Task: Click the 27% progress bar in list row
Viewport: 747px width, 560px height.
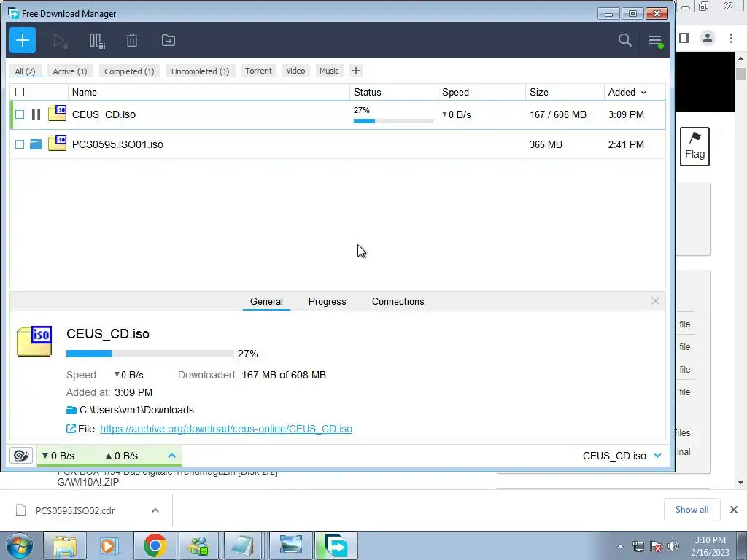Action: 393,121
